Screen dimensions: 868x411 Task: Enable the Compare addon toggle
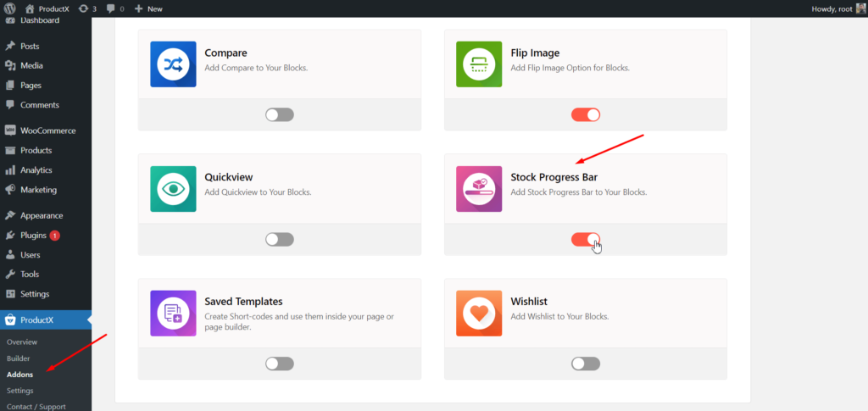pos(280,115)
